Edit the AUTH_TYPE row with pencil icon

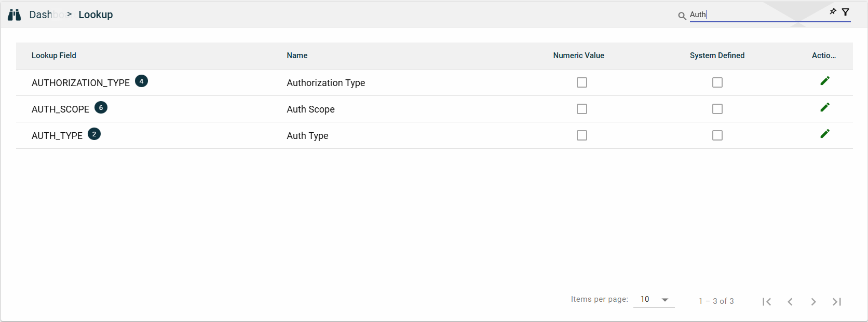click(x=825, y=134)
